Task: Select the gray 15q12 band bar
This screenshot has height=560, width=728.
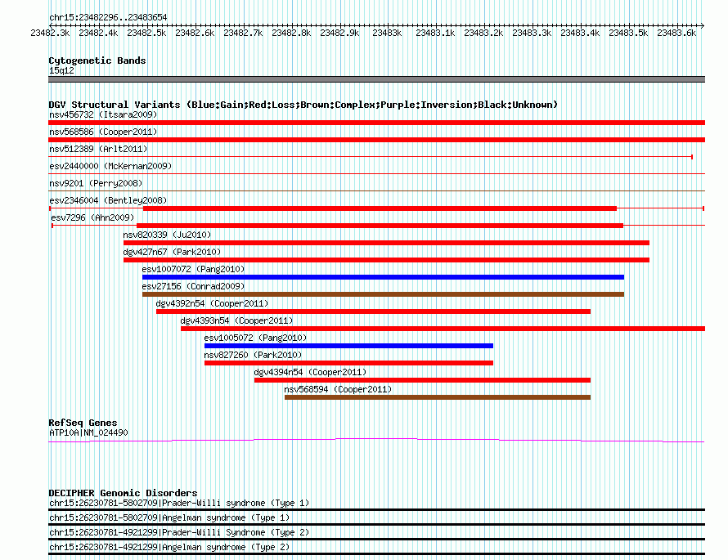Action: tap(376, 79)
